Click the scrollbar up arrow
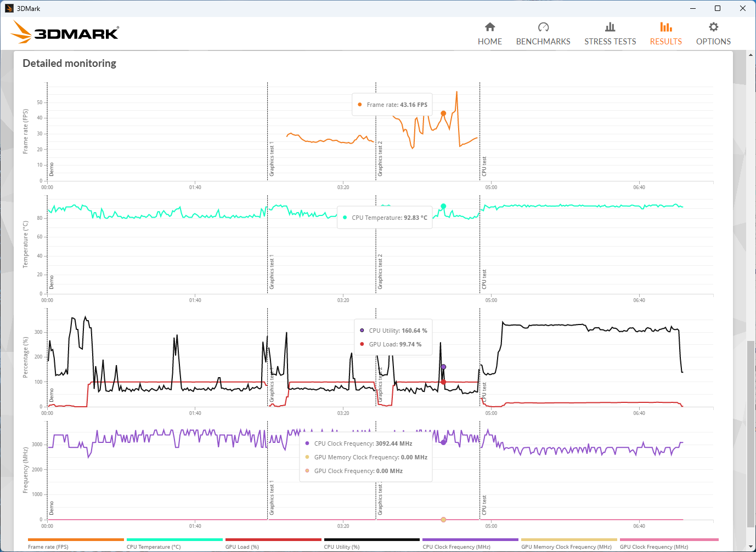Image resolution: width=756 pixels, height=552 pixels. tap(751, 55)
